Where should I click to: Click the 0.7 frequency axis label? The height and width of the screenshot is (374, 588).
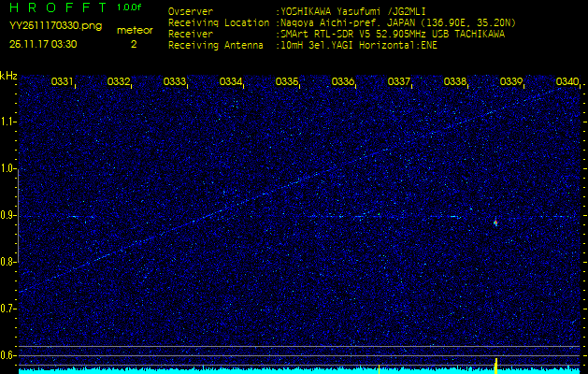tap(8, 309)
